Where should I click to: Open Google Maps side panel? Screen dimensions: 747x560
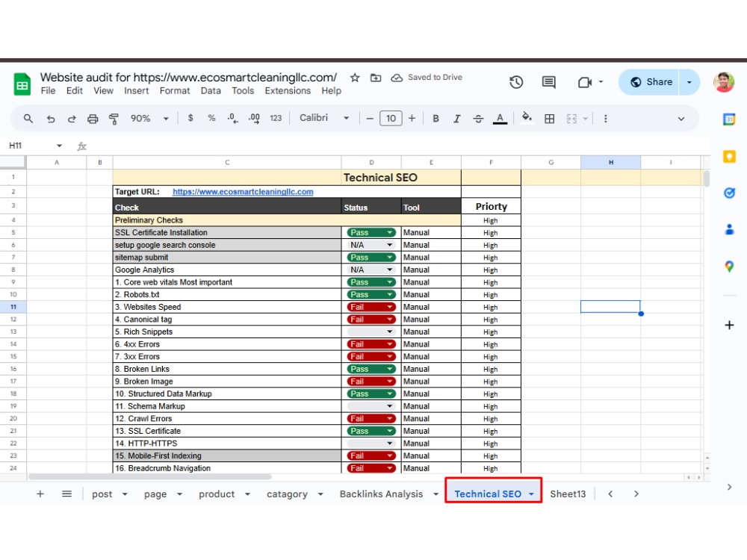(x=729, y=267)
